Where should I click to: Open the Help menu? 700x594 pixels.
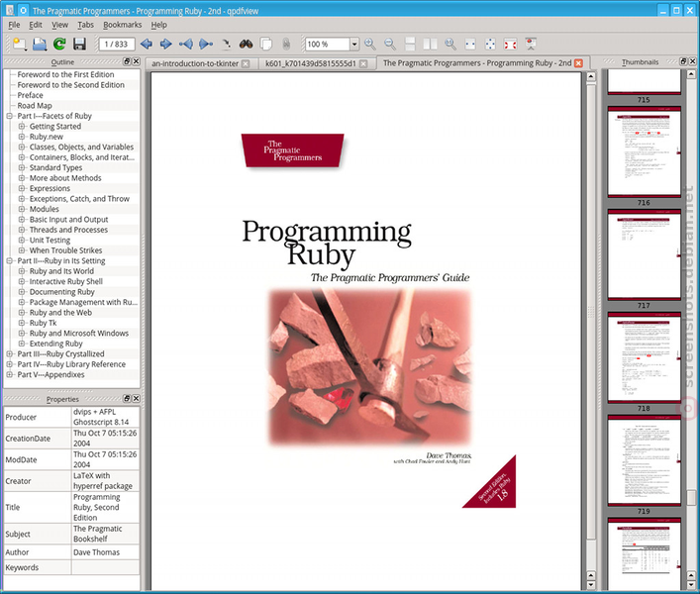(x=159, y=25)
